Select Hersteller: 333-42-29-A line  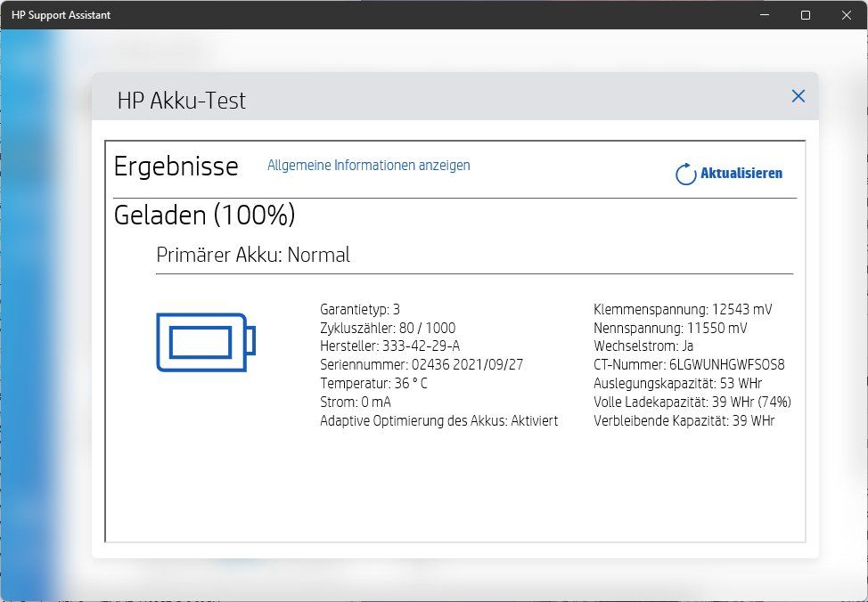coord(389,346)
